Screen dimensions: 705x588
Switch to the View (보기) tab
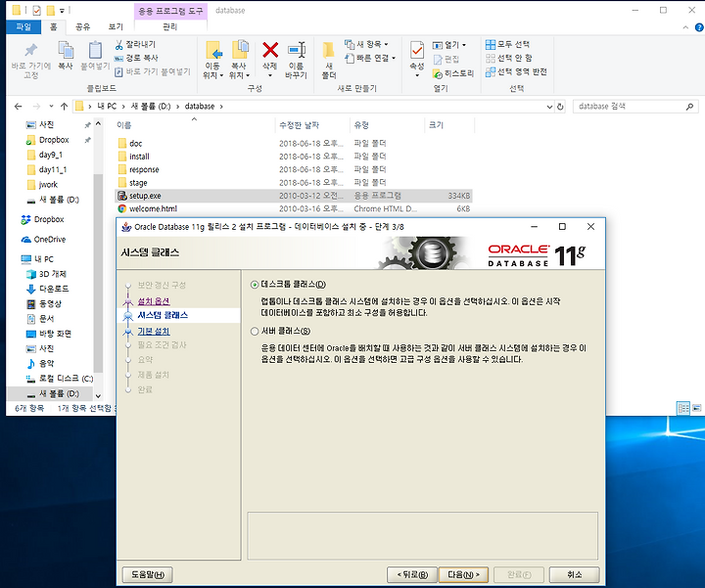coord(116,27)
